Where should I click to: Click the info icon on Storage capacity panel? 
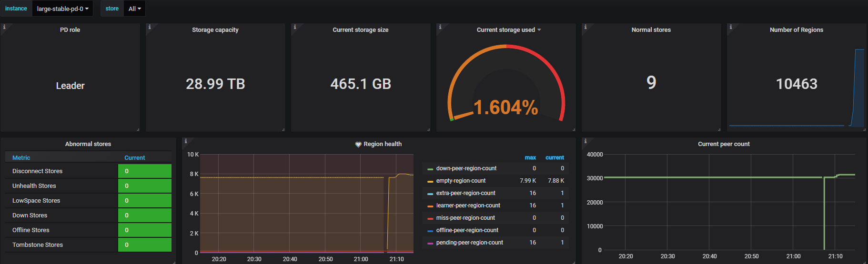point(150,27)
